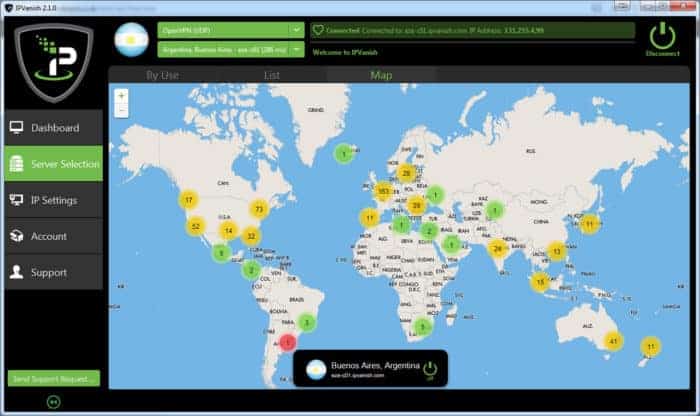This screenshot has width=700, height=416.
Task: Select the Server Selection sidebar item
Action: [x=54, y=164]
